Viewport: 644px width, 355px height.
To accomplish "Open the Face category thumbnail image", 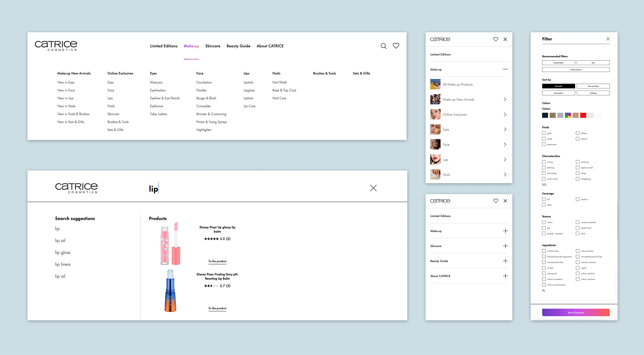I will (435, 144).
